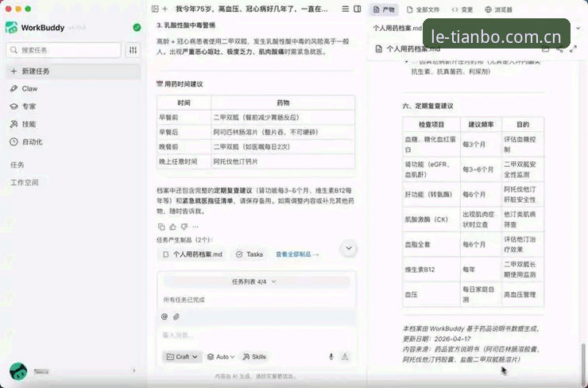588x388 pixels.
Task: Expand the preview to fullscreen
Action: (x=573, y=48)
